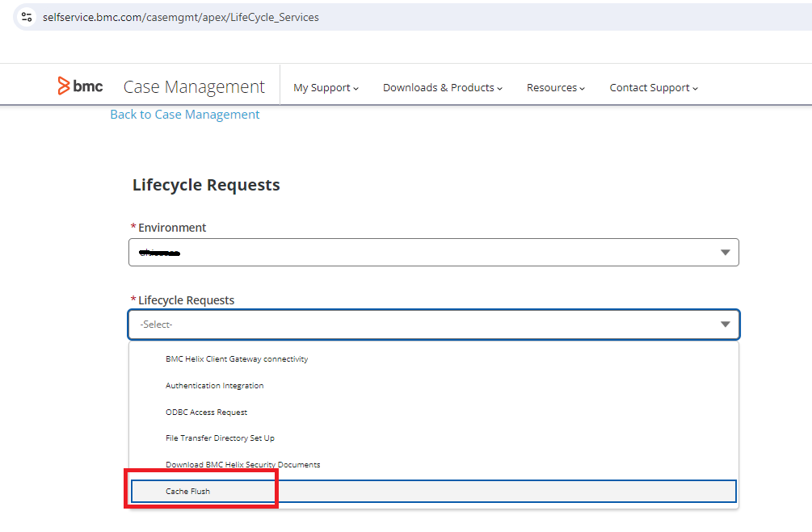
Task: Select File Transfer Directory Set Up
Action: pos(220,438)
